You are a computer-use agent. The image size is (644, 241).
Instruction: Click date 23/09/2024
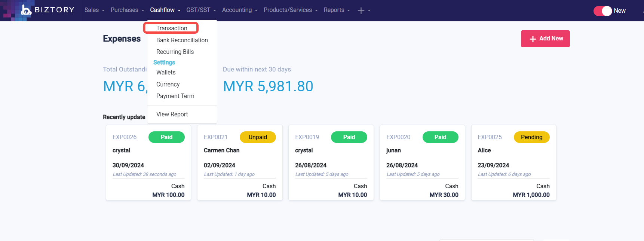[x=493, y=165]
